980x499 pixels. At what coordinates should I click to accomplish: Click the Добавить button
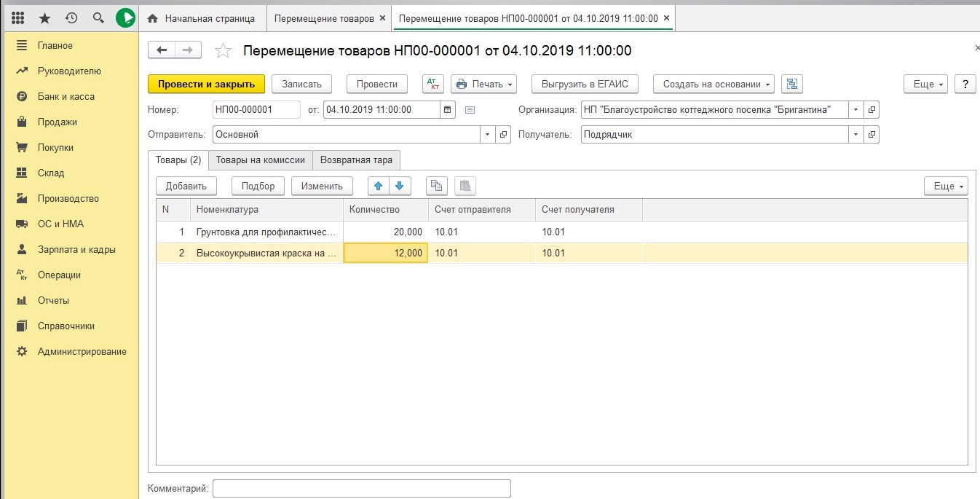186,186
